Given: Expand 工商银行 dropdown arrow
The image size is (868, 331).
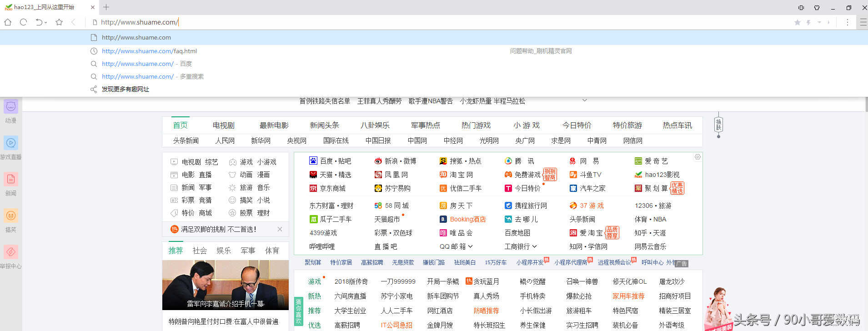Looking at the screenshot, I should pyautogui.click(x=534, y=246).
